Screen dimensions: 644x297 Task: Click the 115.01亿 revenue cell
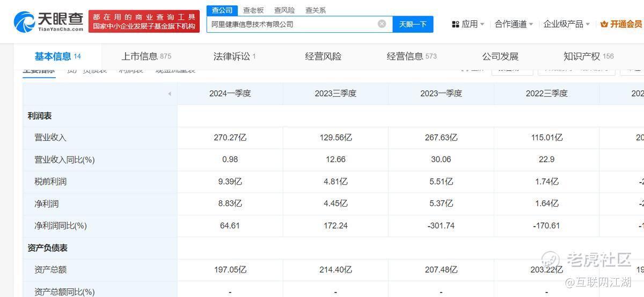[x=546, y=137]
